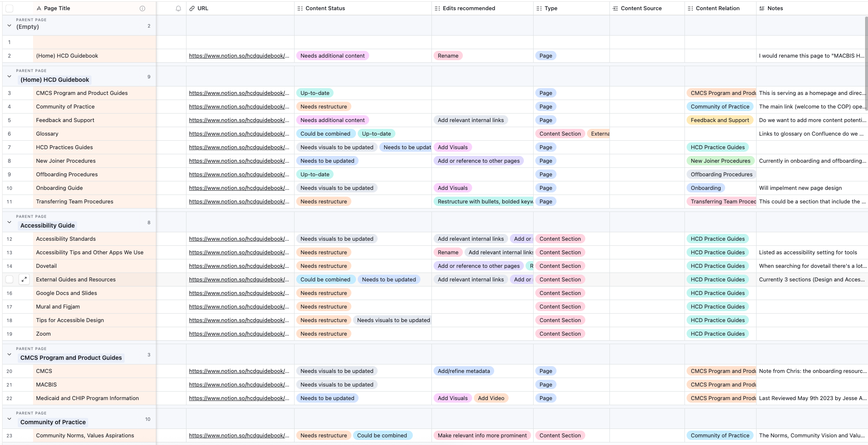Click the Content Source property icon
Viewport: 868px width, 445px height.
[615, 8]
